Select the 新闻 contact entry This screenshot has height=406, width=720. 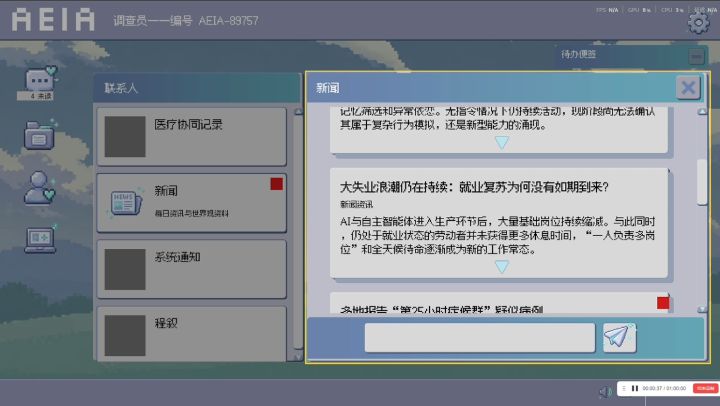[191, 203]
